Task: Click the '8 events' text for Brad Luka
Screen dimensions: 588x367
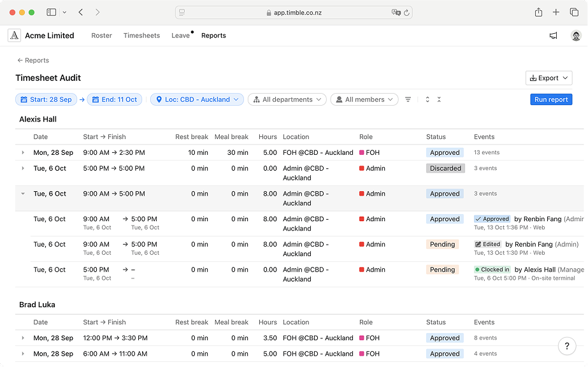Action: 485,338
